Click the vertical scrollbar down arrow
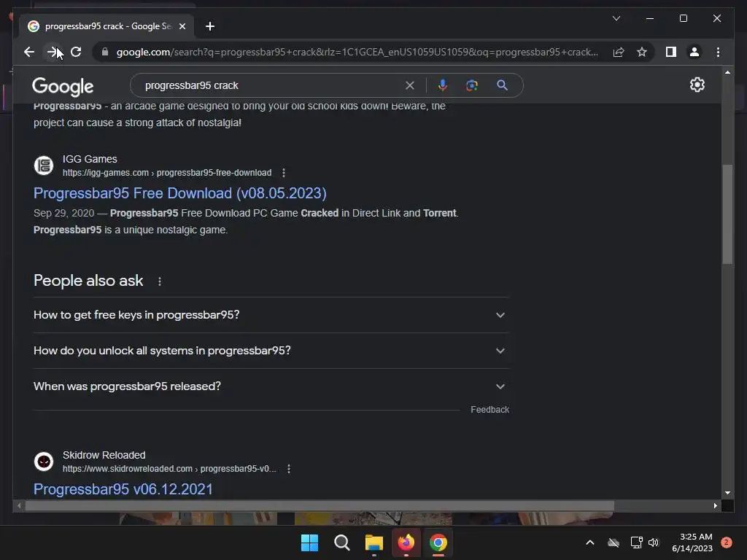 (x=727, y=493)
